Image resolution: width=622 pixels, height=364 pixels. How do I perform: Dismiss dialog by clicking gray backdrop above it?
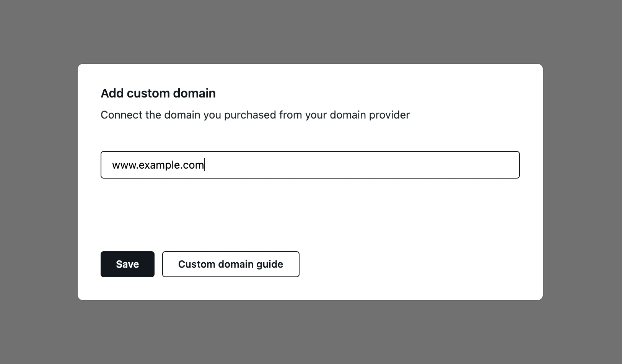pos(310,31)
